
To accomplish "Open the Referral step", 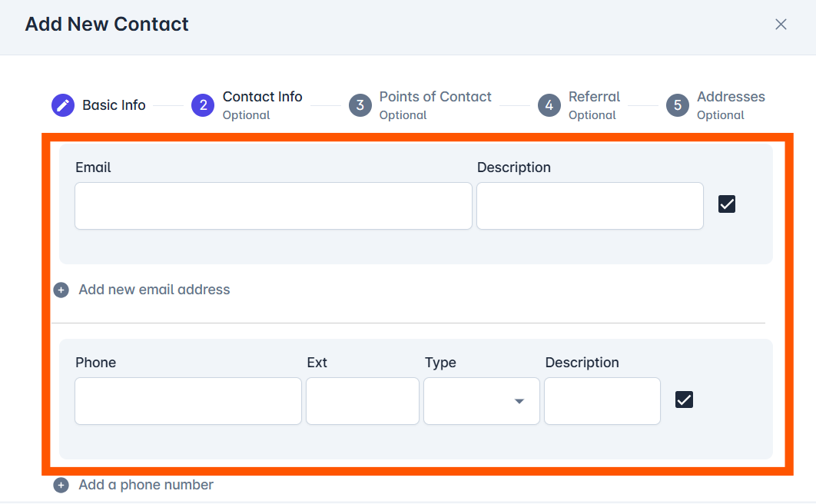I will pos(594,97).
